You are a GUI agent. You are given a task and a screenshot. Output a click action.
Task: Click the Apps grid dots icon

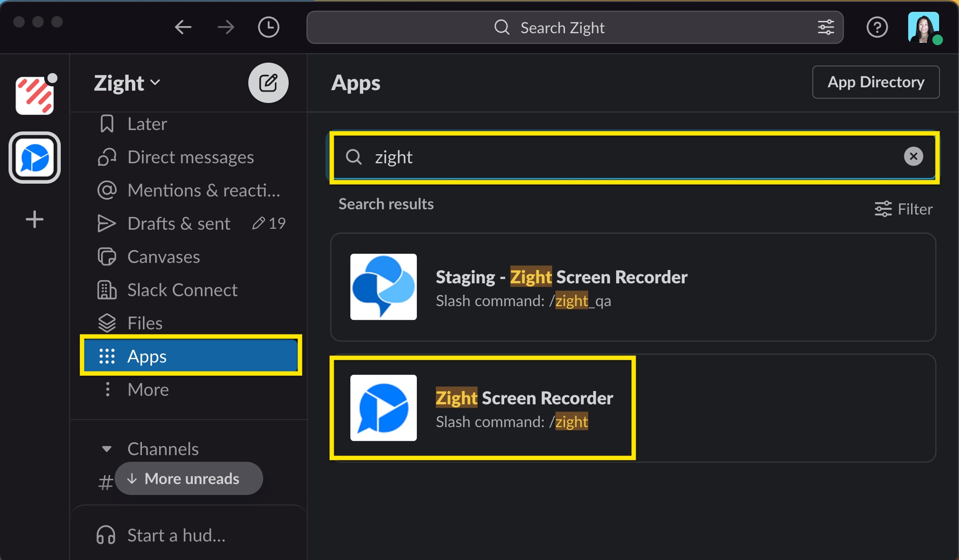tap(107, 356)
